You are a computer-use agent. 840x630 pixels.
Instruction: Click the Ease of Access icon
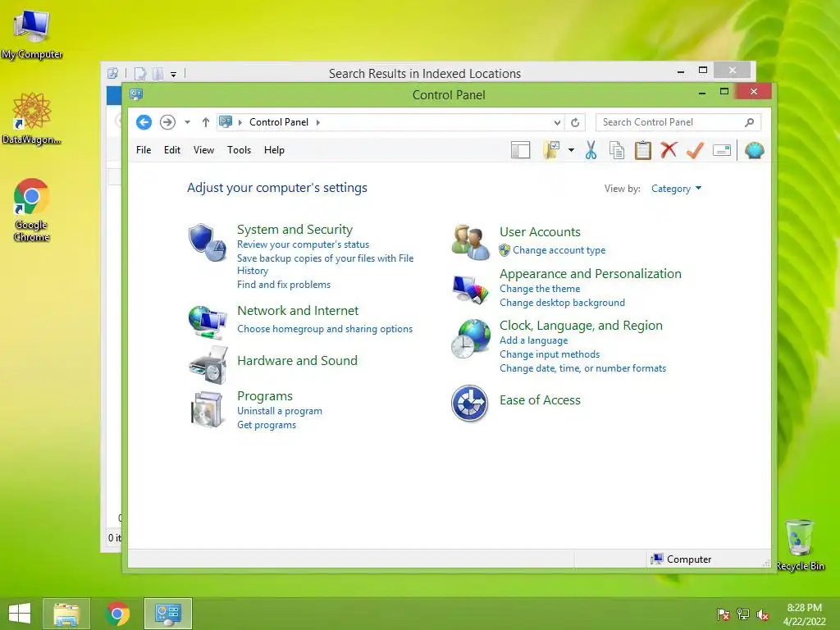[x=469, y=403]
